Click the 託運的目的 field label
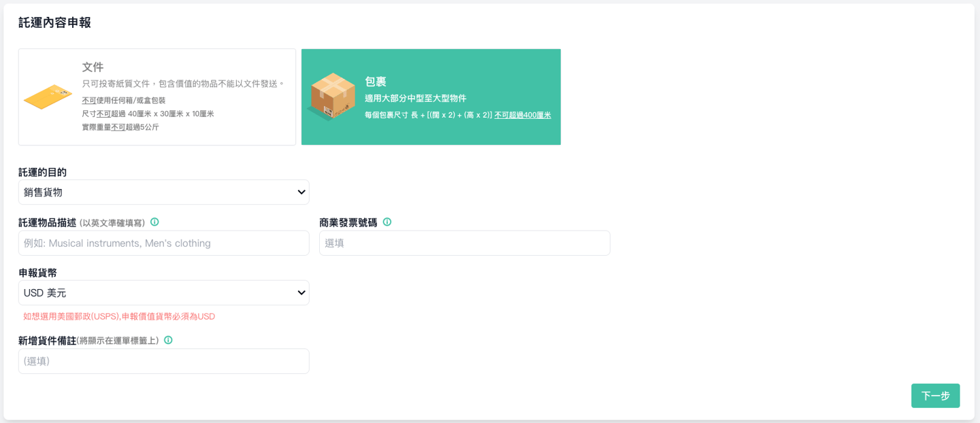The image size is (980, 423). click(x=42, y=172)
